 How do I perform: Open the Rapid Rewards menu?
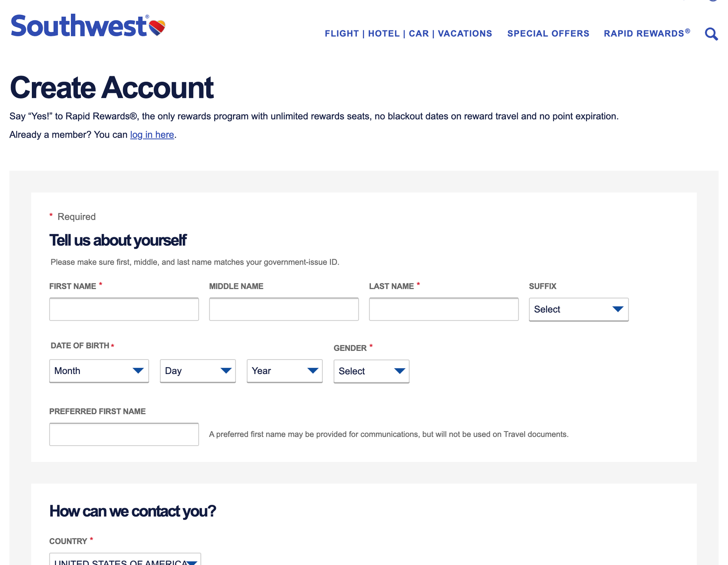[646, 34]
